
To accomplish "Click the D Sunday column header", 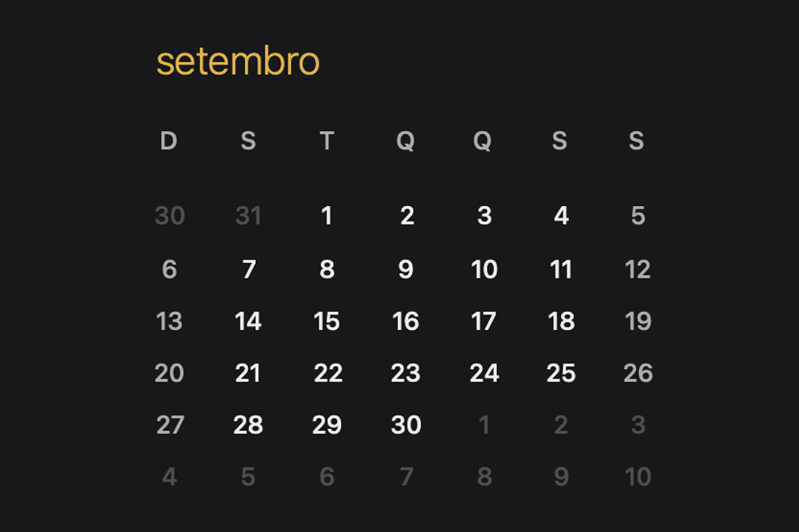I will [x=169, y=140].
